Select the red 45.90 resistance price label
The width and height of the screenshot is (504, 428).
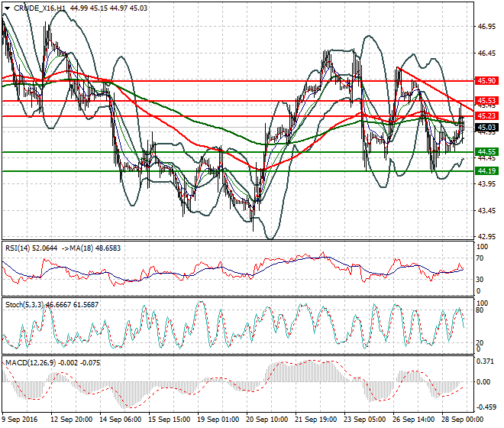click(x=486, y=81)
